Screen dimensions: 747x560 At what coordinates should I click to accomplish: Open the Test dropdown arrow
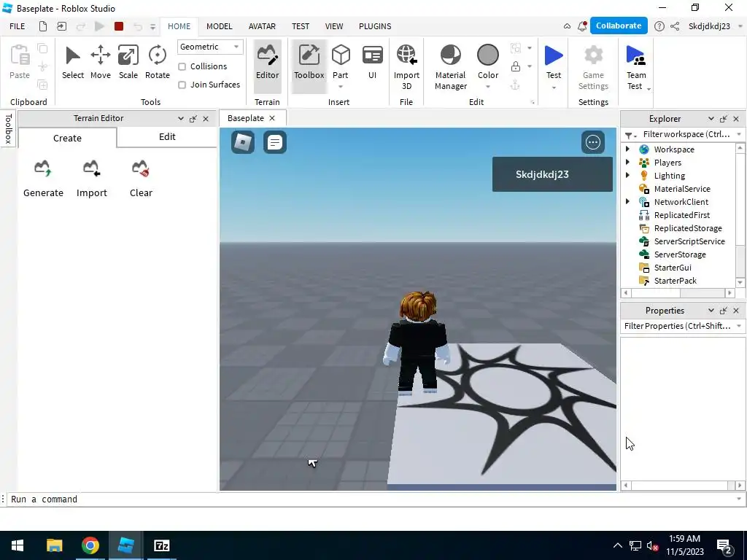[x=554, y=87]
